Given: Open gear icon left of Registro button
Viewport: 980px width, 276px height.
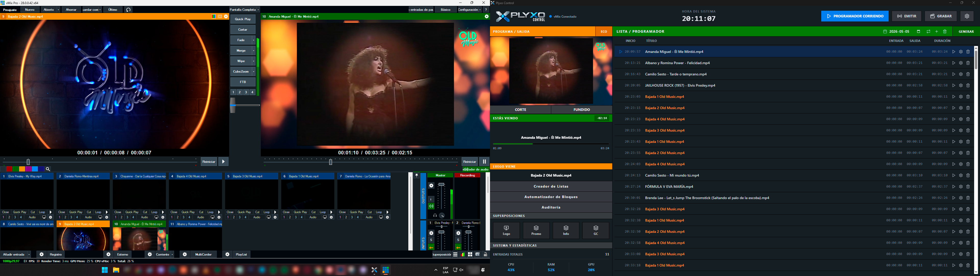Looking at the screenshot, I should tap(41, 254).
